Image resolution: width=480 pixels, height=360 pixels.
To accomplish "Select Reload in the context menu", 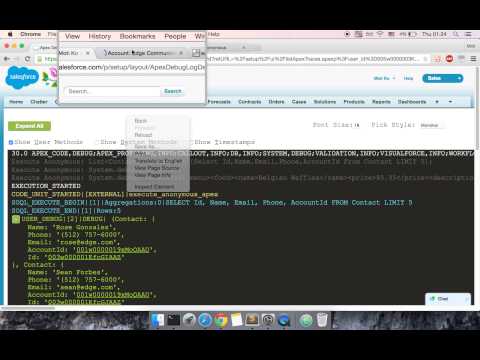I will click(143, 135).
